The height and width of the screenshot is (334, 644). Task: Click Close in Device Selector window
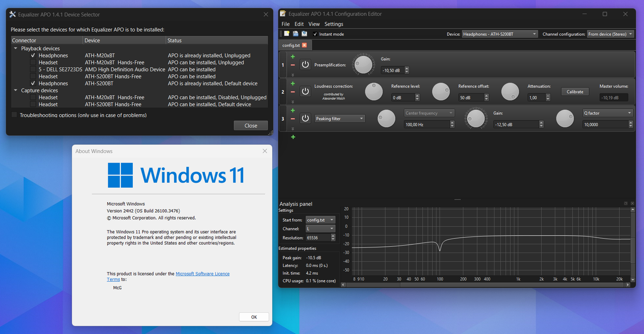click(x=251, y=126)
